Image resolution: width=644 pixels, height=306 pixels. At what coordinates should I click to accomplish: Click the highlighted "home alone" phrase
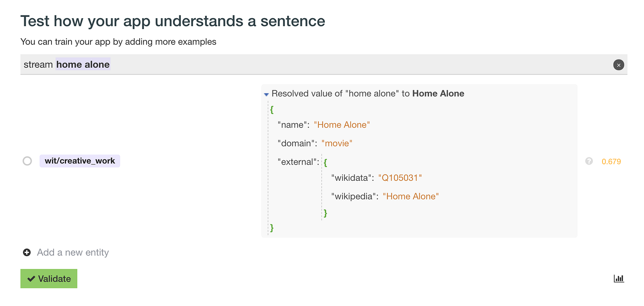(x=83, y=64)
